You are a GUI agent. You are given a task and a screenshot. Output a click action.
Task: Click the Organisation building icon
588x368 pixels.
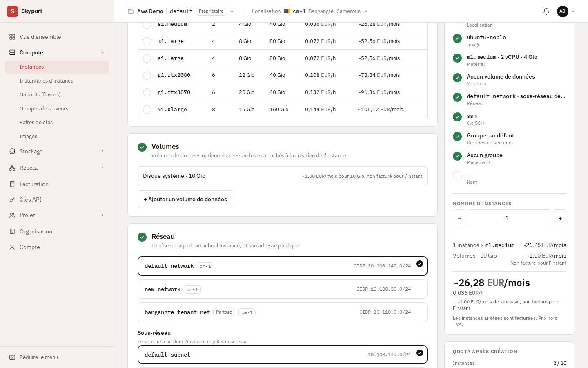point(12,231)
